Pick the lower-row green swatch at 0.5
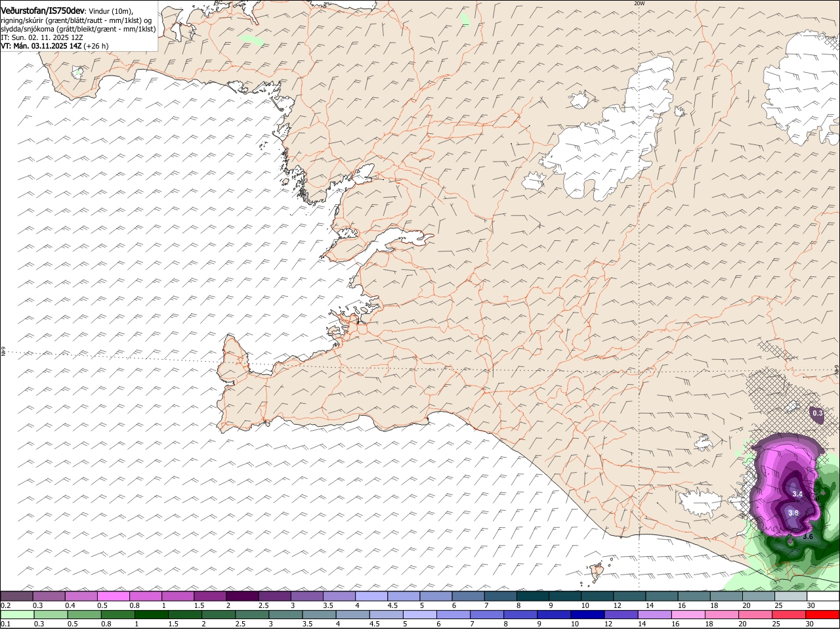The width and height of the screenshot is (840, 629). point(84,615)
